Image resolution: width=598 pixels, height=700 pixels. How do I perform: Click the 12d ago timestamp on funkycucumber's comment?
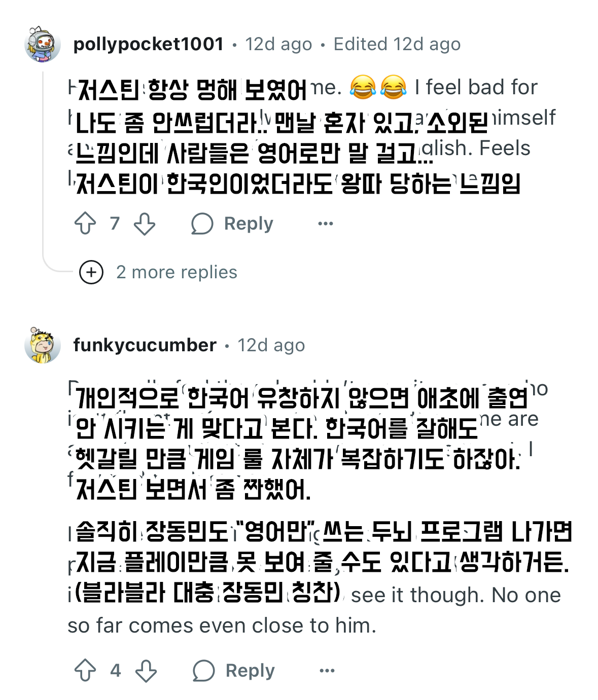(x=271, y=345)
